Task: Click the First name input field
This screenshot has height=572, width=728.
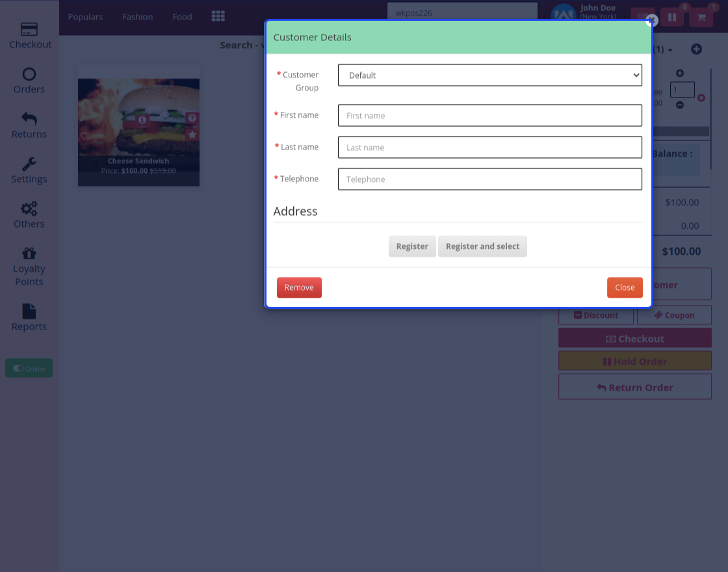Action: point(489,115)
